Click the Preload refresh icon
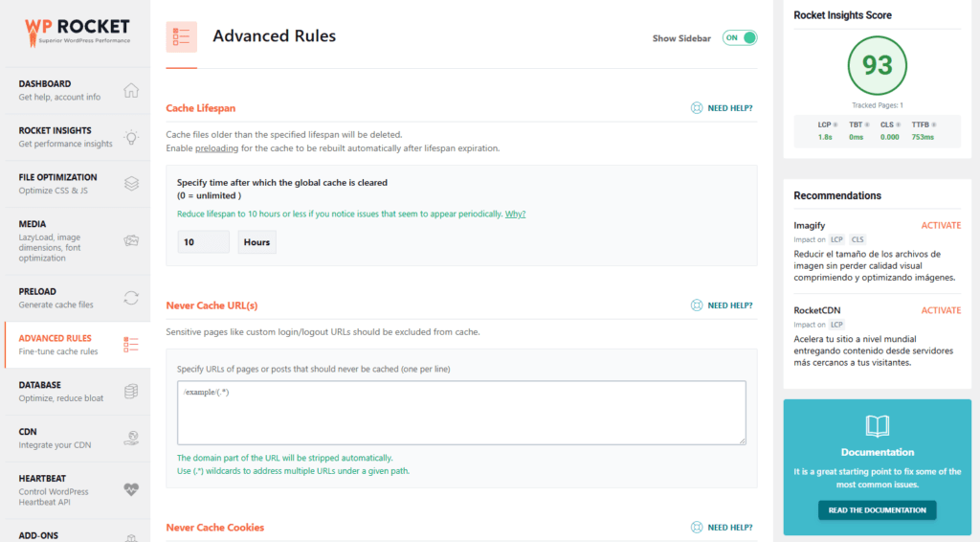 coord(130,298)
